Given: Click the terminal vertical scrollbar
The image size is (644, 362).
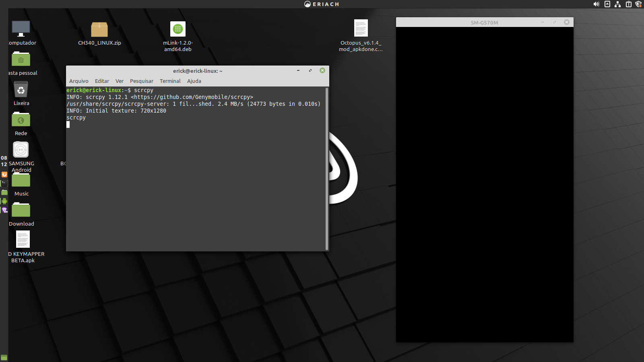Looking at the screenshot, I should (326, 169).
